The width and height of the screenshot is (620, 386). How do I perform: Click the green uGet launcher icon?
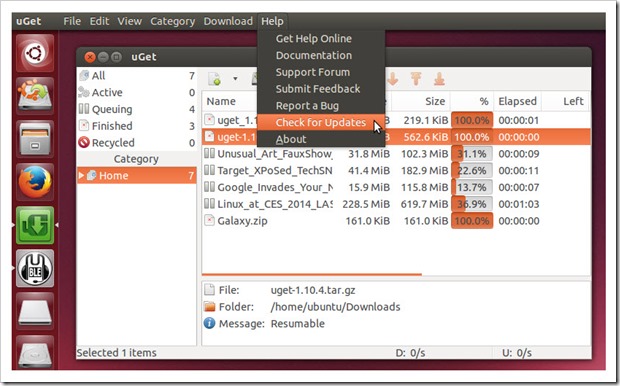tap(35, 225)
